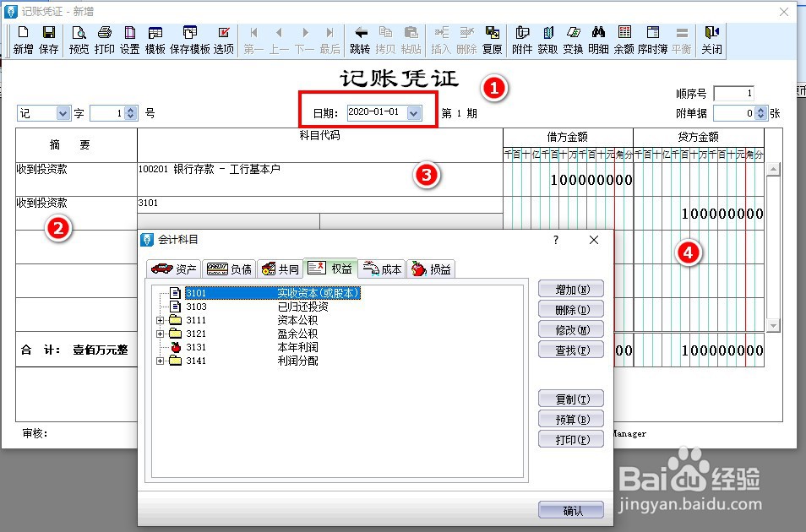Viewport: 806px width, 532px height.
Task: Click the 确认 (Confirm) button
Action: [570, 510]
